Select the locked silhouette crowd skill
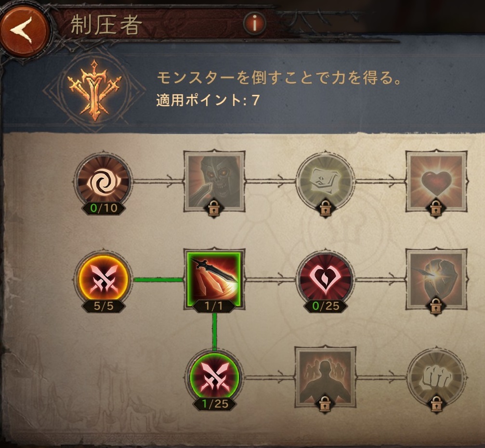Image resolution: width=485 pixels, height=448 pixels. (325, 377)
